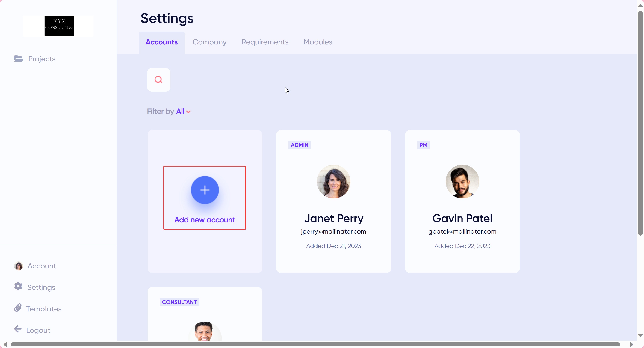Image resolution: width=644 pixels, height=348 pixels.
Task: Switch to the Company tab
Action: tap(209, 42)
